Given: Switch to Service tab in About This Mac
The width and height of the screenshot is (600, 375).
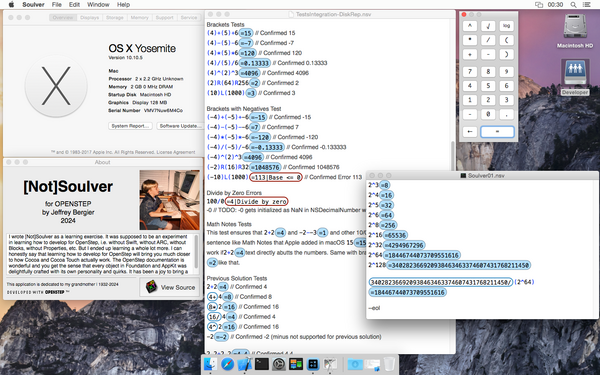Looking at the screenshot, I should (189, 18).
